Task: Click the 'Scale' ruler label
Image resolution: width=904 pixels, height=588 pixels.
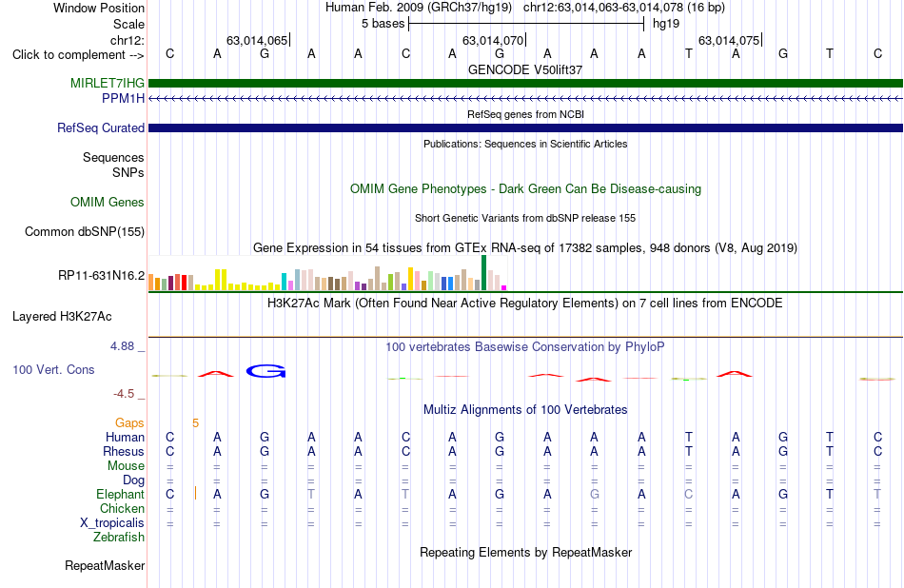Action: click(x=128, y=24)
